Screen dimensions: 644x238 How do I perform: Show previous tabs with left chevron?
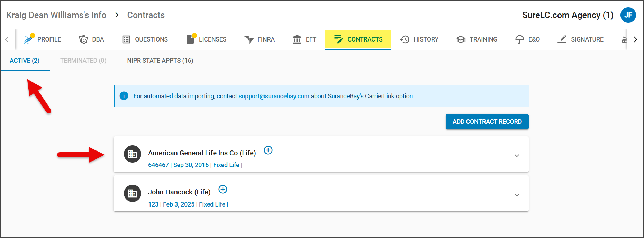point(7,39)
